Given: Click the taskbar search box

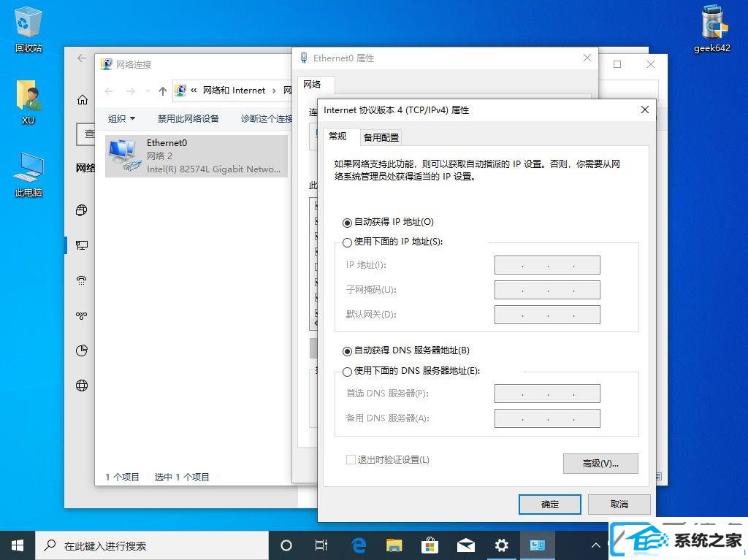Looking at the screenshot, I should [152, 545].
